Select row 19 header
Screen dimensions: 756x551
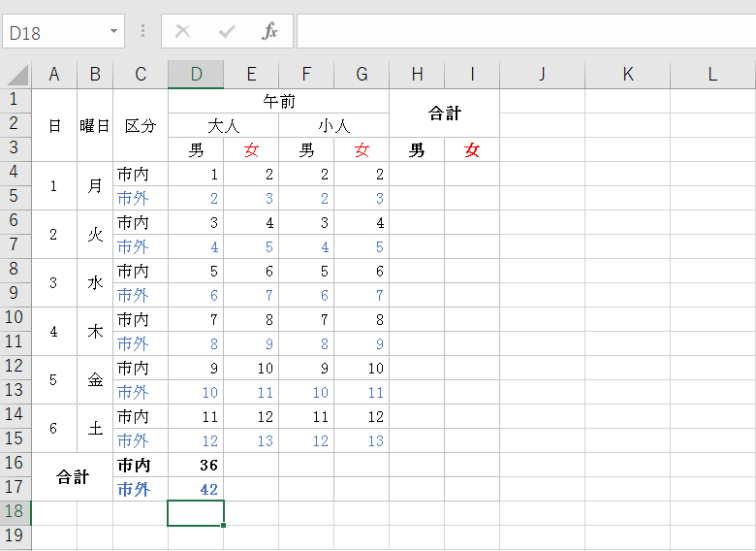point(16,536)
